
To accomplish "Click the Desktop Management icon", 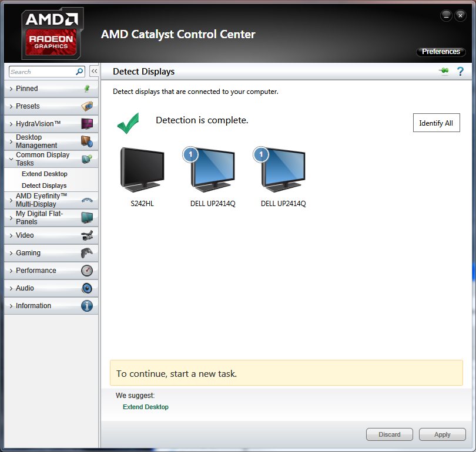I will 87,141.
